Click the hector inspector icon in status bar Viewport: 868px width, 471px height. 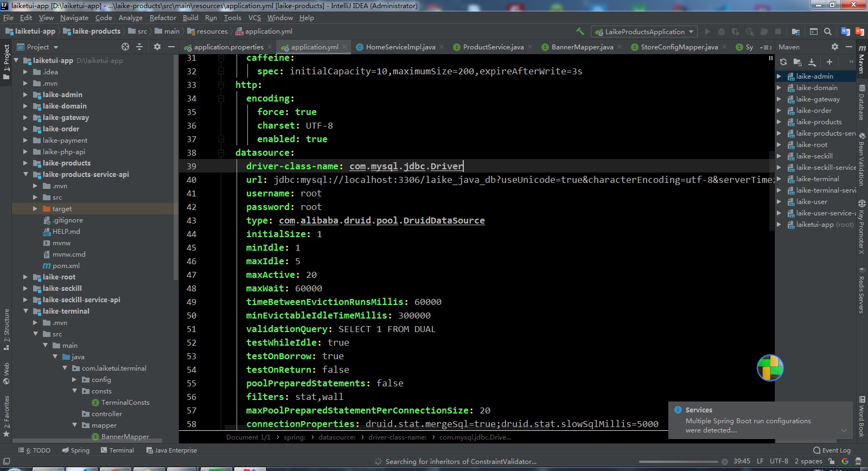point(859,461)
